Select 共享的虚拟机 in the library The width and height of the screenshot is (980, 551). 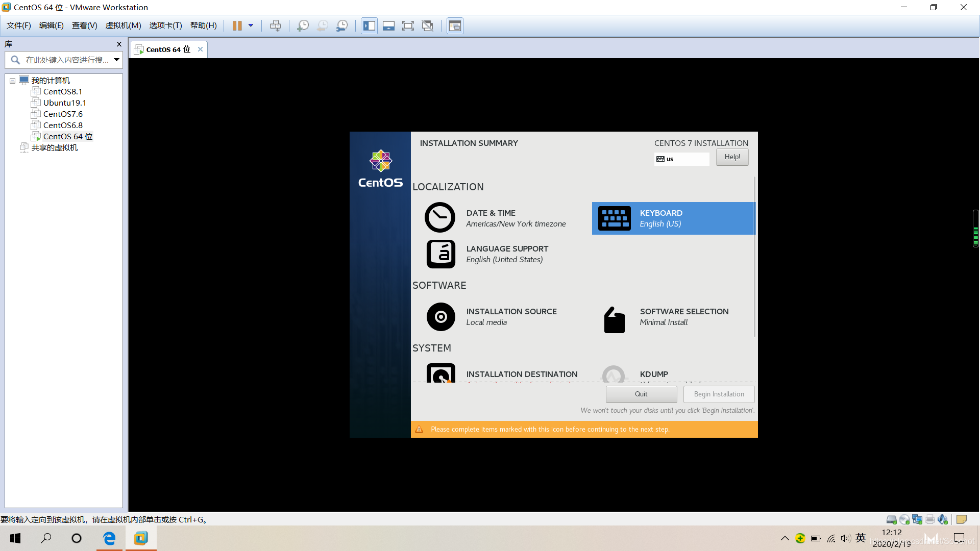pyautogui.click(x=54, y=148)
